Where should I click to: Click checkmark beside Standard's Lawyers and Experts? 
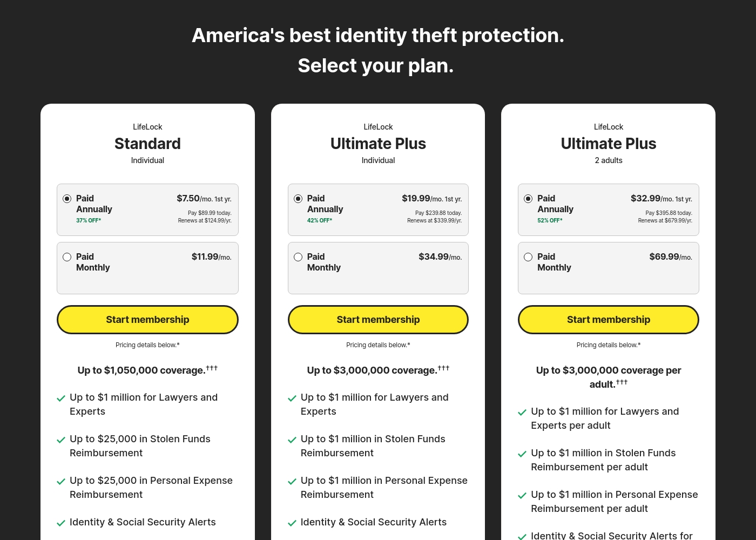(61, 399)
